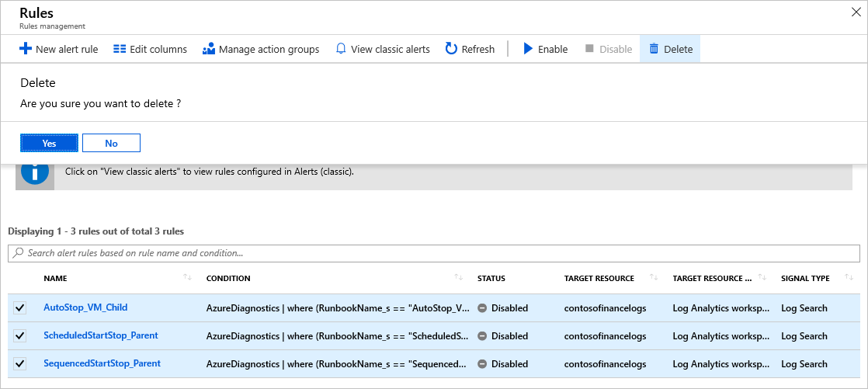The height and width of the screenshot is (389, 868).
Task: Click the View classic alerts bell icon
Action: [x=340, y=49]
